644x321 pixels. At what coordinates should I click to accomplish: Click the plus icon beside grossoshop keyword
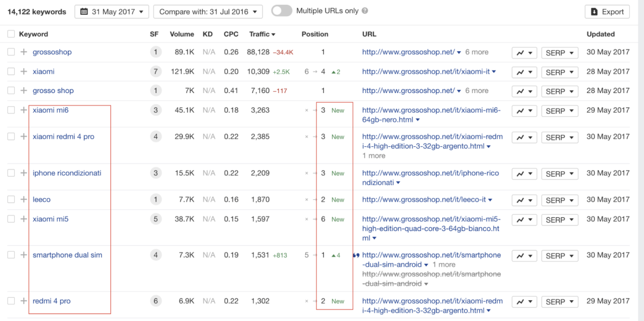pyautogui.click(x=23, y=52)
